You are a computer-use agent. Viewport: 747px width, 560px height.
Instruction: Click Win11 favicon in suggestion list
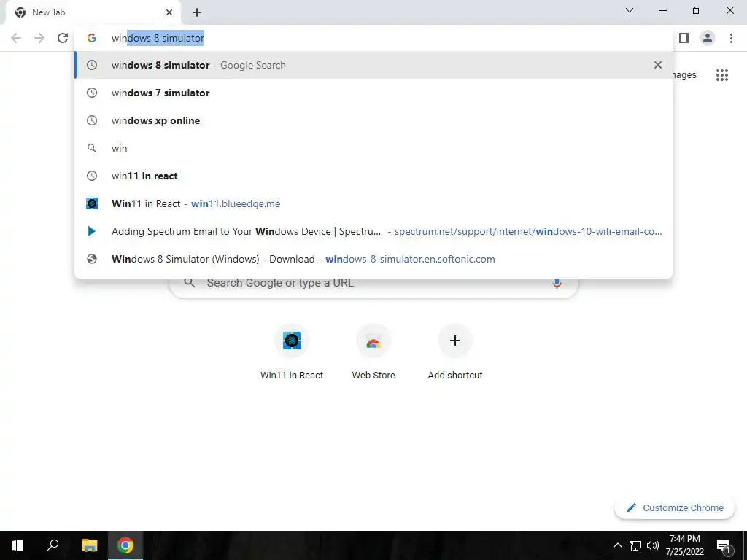coord(91,204)
